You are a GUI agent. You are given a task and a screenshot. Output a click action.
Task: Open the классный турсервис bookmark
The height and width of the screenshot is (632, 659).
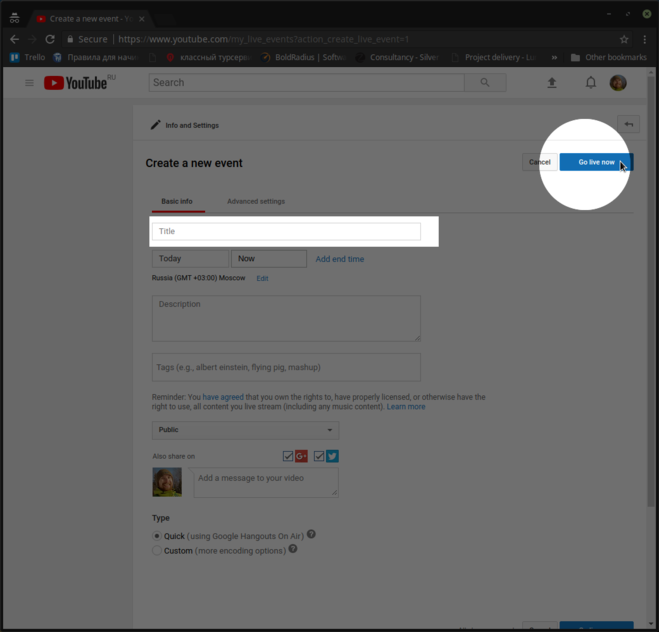point(209,57)
